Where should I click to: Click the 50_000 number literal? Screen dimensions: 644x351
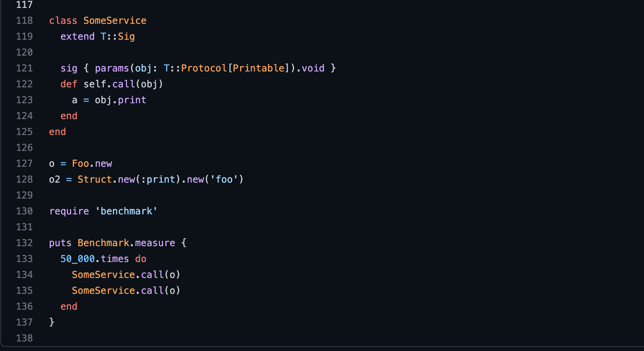(x=78, y=259)
